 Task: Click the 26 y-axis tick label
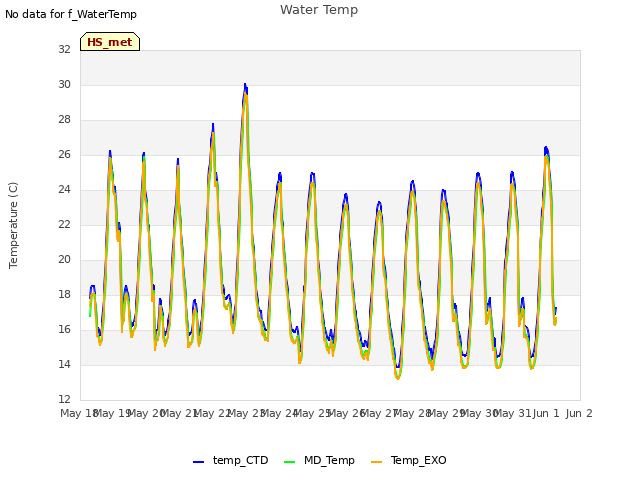click(64, 155)
